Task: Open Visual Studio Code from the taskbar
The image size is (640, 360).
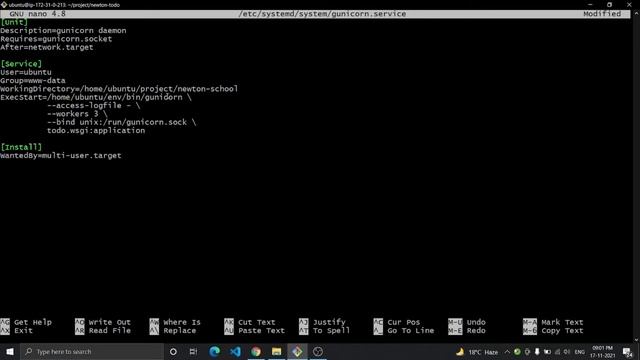Action: click(235, 351)
